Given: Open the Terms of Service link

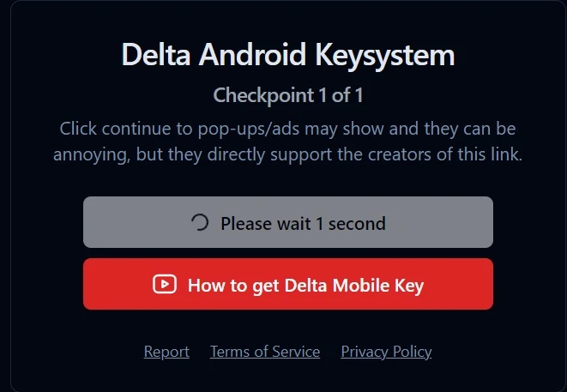Looking at the screenshot, I should (x=265, y=352).
